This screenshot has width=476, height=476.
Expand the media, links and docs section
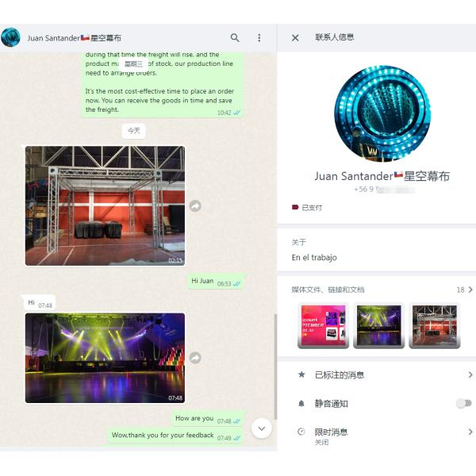(470, 290)
